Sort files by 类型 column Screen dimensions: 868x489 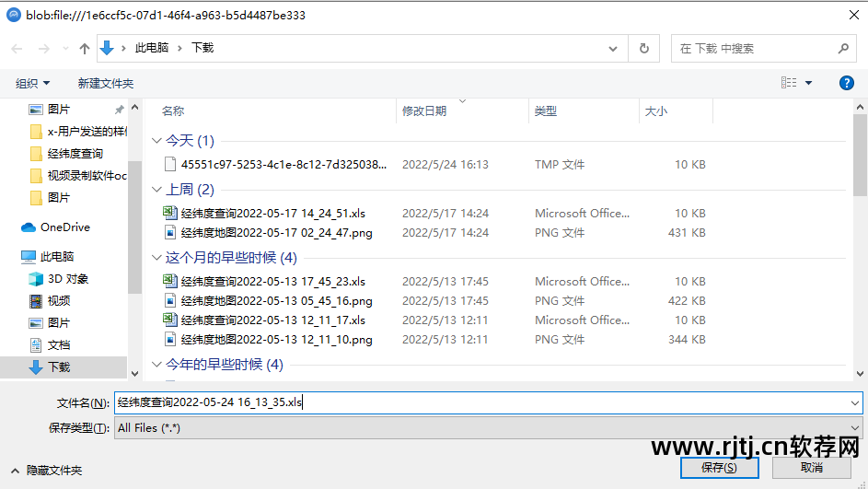[x=545, y=111]
